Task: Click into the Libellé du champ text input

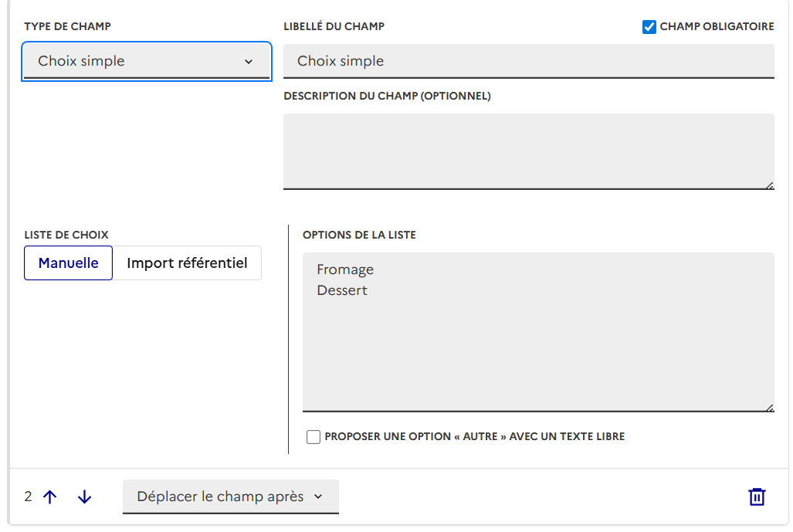Action: coord(528,61)
